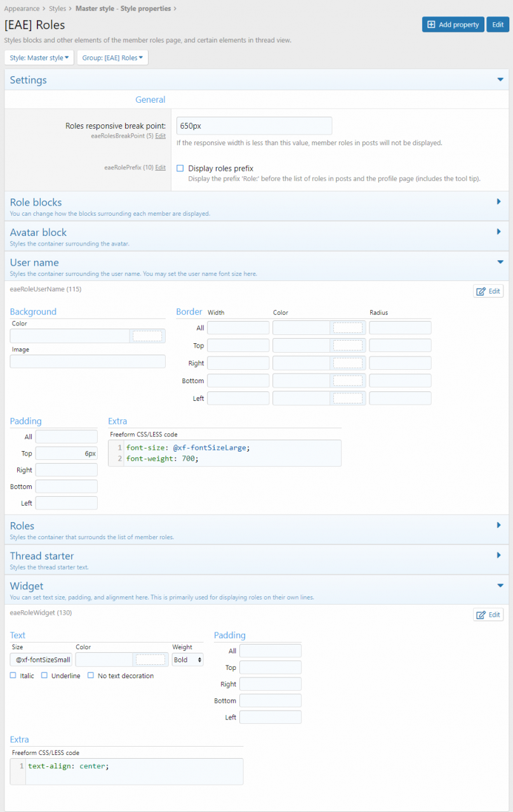513x812 pixels.
Task: Open the Style: Master style dropdown
Action: pyautogui.click(x=39, y=58)
